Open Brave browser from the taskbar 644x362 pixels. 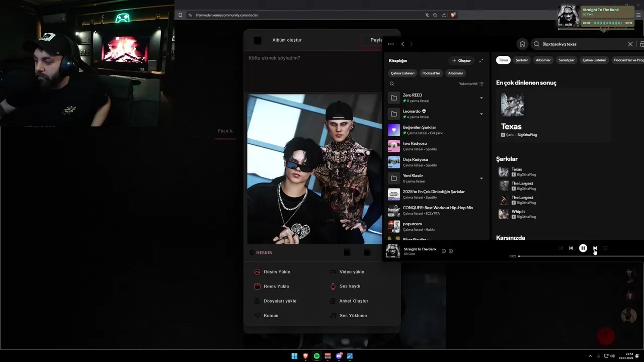305,356
